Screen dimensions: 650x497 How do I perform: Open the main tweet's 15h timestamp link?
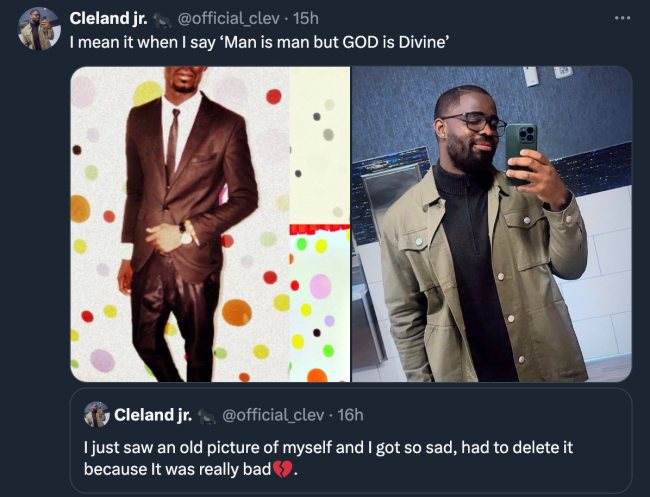pyautogui.click(x=279, y=18)
